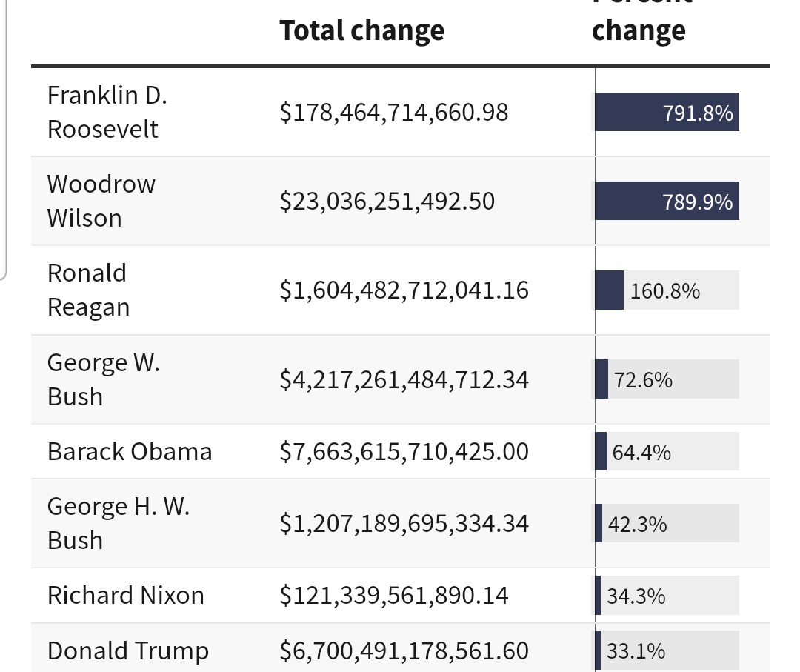800x672 pixels.
Task: Click the George W. Bush row name
Action: point(103,379)
